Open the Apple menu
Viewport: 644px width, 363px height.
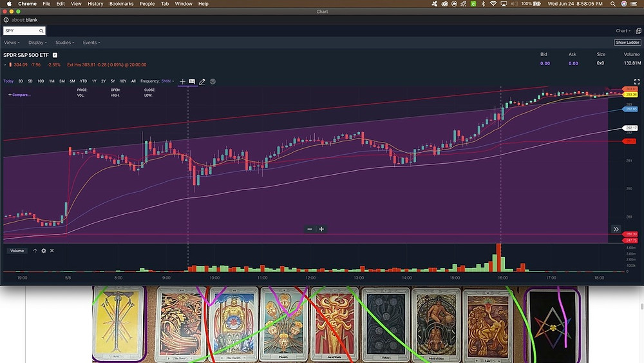(x=9, y=4)
